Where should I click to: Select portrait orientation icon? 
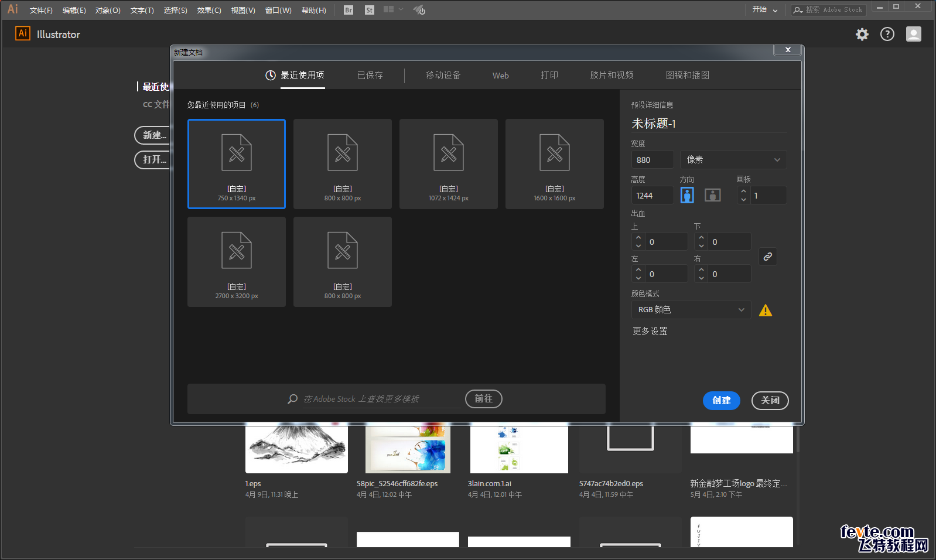click(687, 195)
